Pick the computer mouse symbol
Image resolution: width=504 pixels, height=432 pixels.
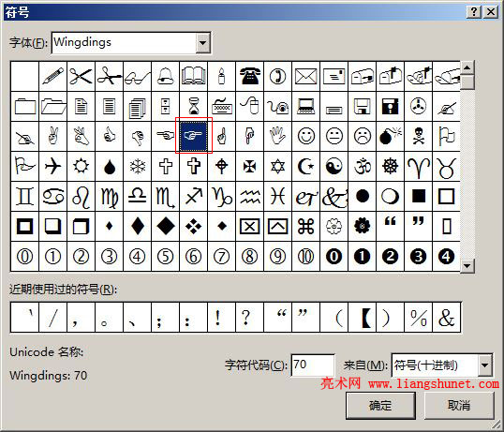tap(250, 107)
